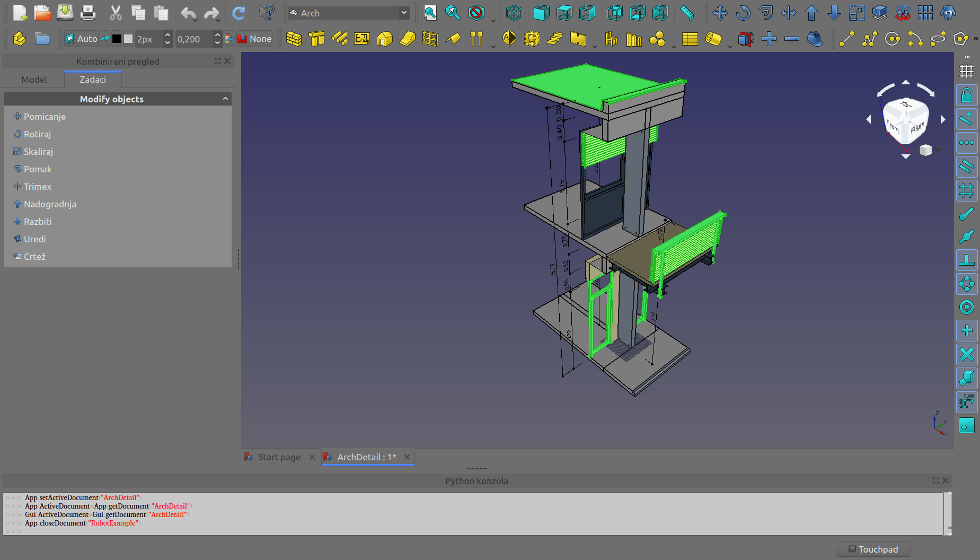
Task: Select the Arch Wall tool
Action: pyautogui.click(x=294, y=39)
